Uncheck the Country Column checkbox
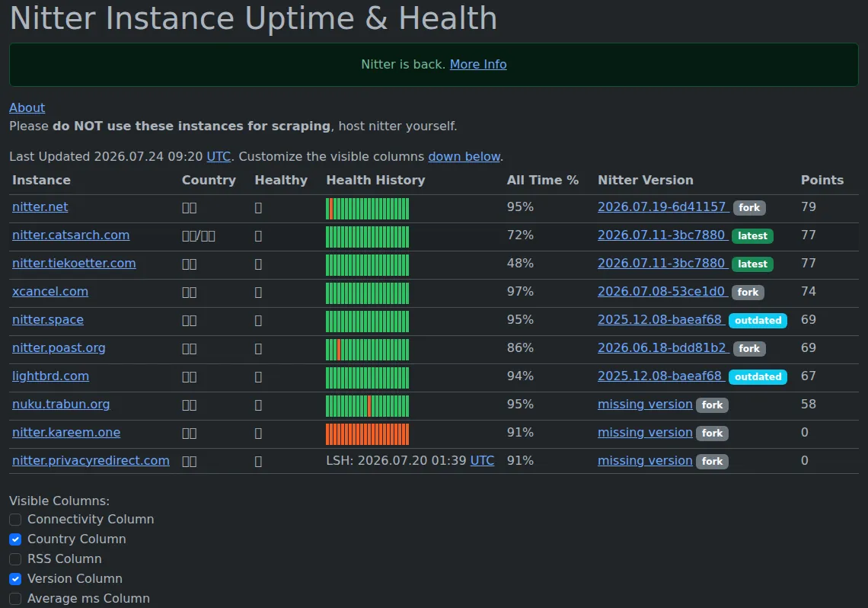 coord(15,539)
